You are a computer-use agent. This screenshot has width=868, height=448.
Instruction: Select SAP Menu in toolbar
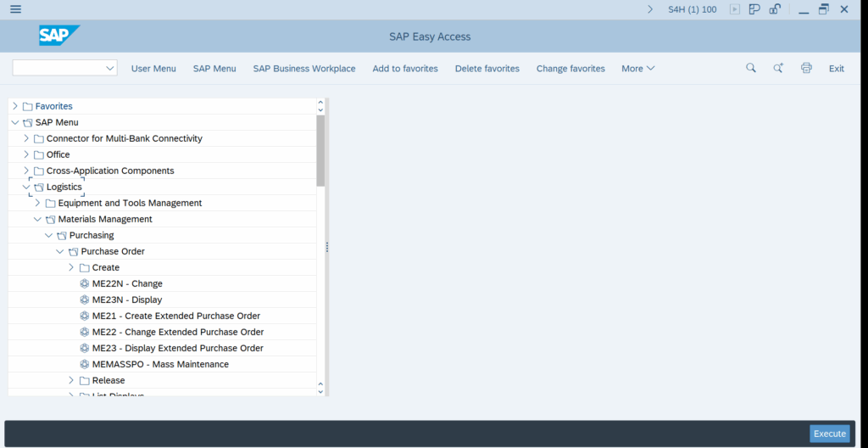[214, 68]
